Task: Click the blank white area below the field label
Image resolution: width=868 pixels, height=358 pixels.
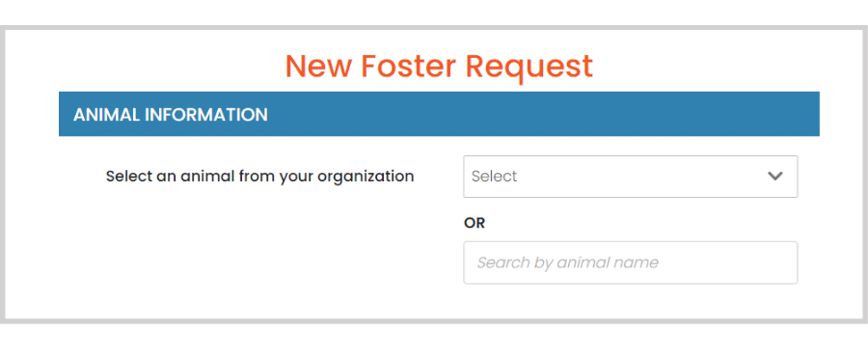Action: [x=259, y=244]
